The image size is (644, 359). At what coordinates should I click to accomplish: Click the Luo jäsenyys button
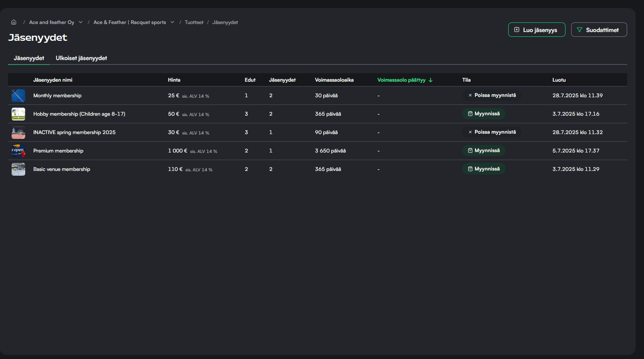click(x=536, y=30)
